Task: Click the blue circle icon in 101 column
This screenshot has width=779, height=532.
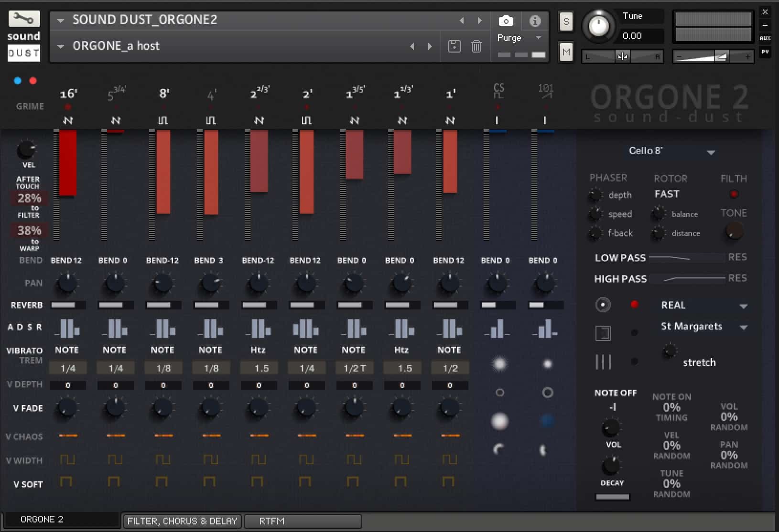Action: point(547,421)
